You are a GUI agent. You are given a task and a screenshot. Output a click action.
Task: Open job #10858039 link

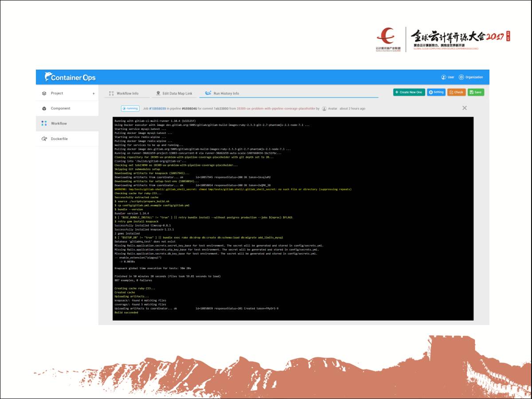point(157,109)
